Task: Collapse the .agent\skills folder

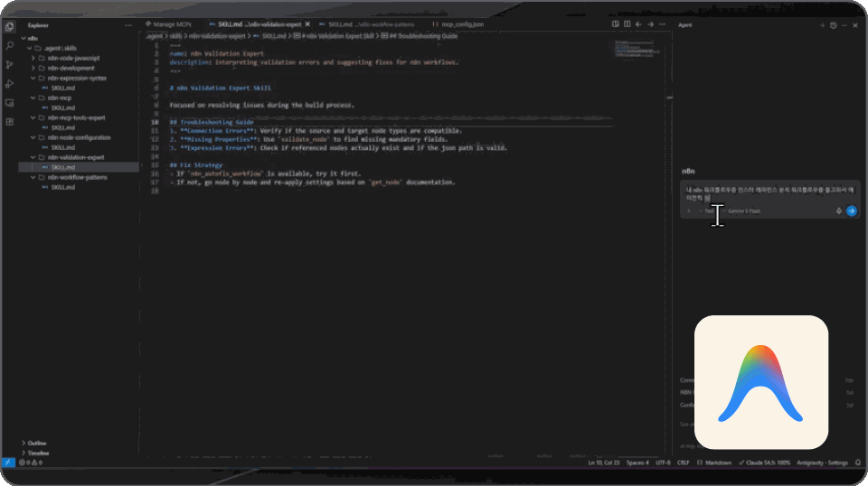Action: (x=30, y=48)
